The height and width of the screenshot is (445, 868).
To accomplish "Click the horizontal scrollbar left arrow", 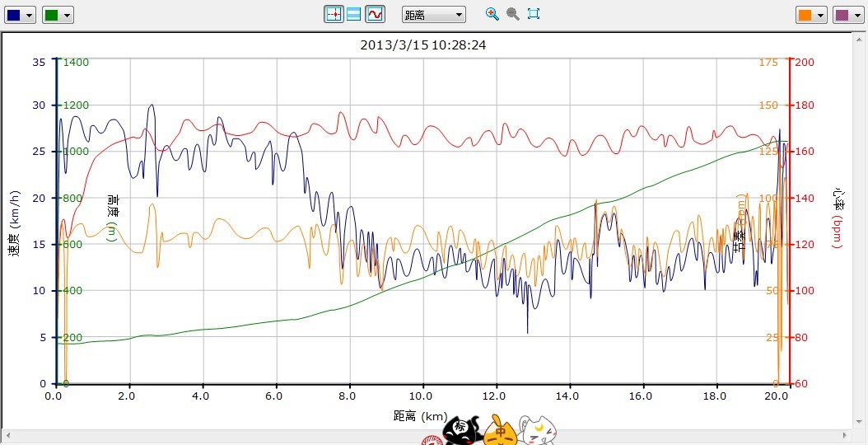I will click(7, 434).
